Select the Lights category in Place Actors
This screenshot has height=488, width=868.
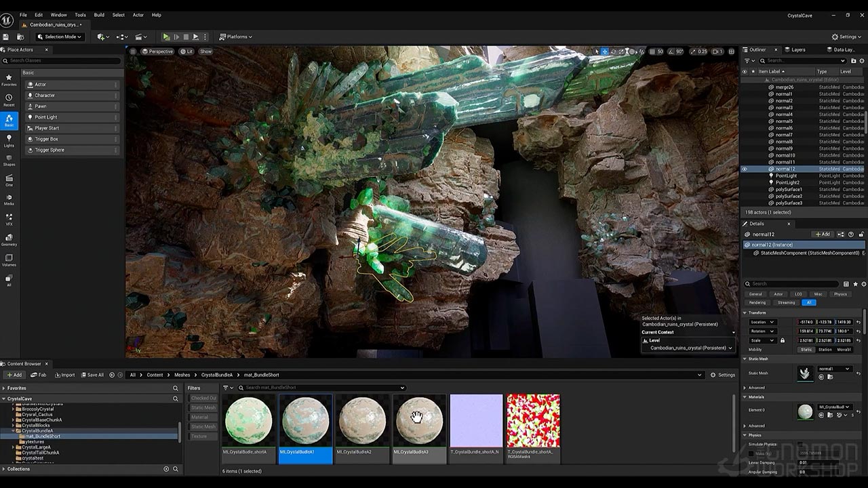9,140
